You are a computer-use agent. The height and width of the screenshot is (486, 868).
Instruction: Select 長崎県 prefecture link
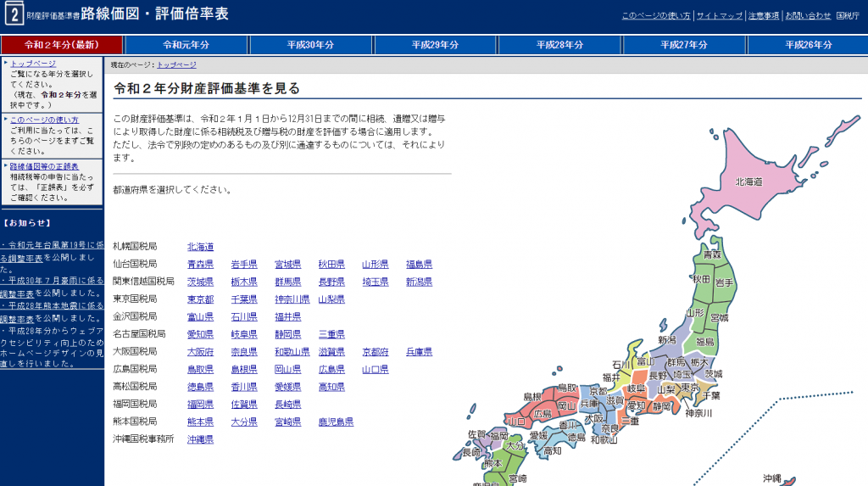[288, 405]
